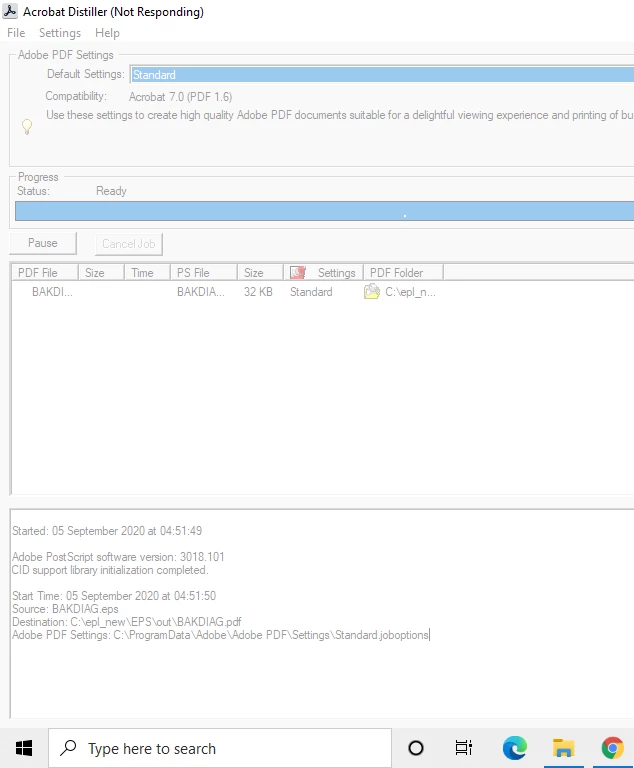Click the CID support library initialization line

pos(110,570)
